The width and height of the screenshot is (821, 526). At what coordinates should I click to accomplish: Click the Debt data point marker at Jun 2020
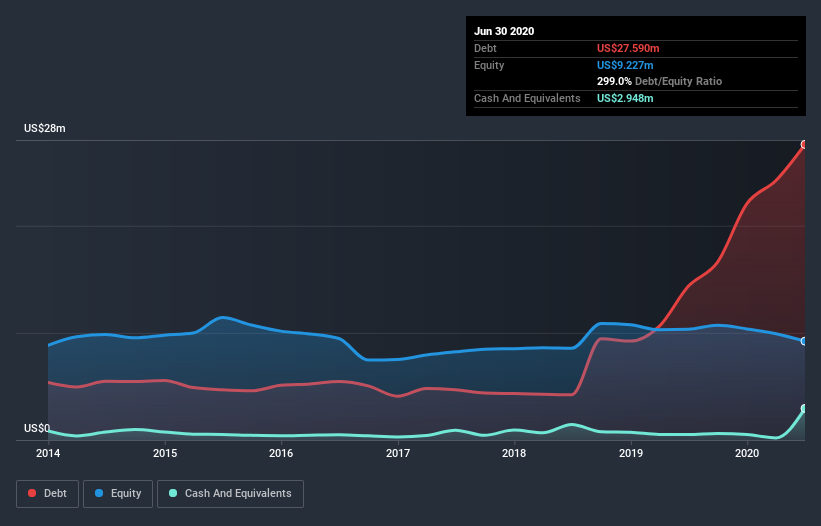pos(804,144)
